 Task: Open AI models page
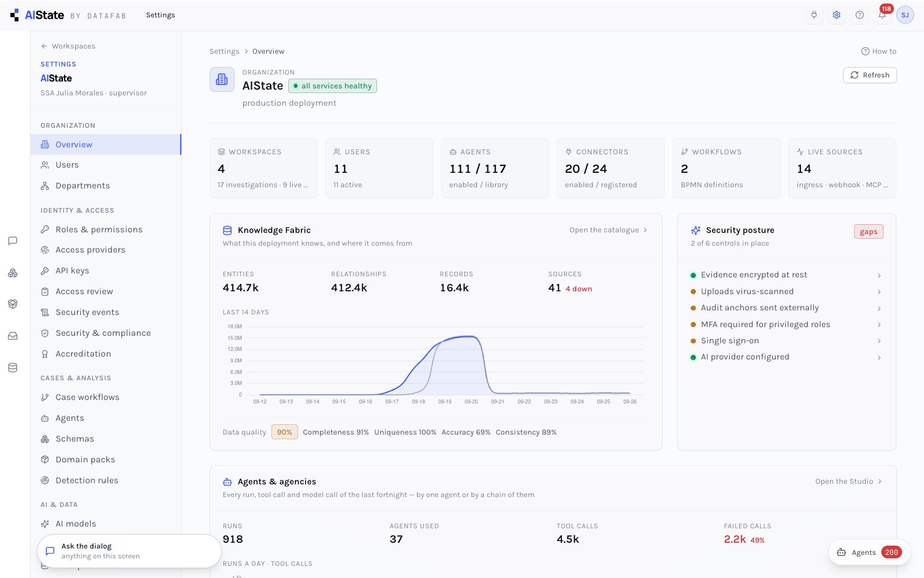pos(106,524)
